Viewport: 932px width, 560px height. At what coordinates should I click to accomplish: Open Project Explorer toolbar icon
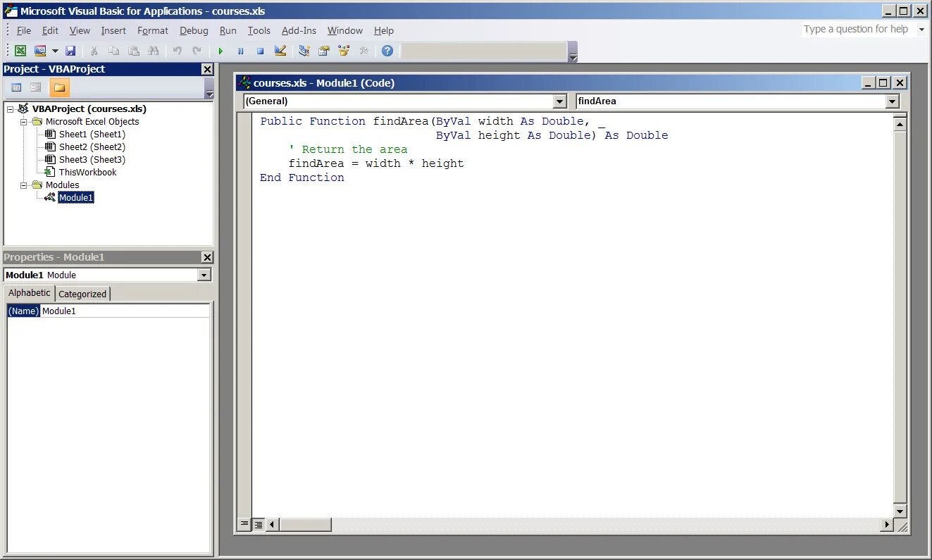tap(304, 51)
